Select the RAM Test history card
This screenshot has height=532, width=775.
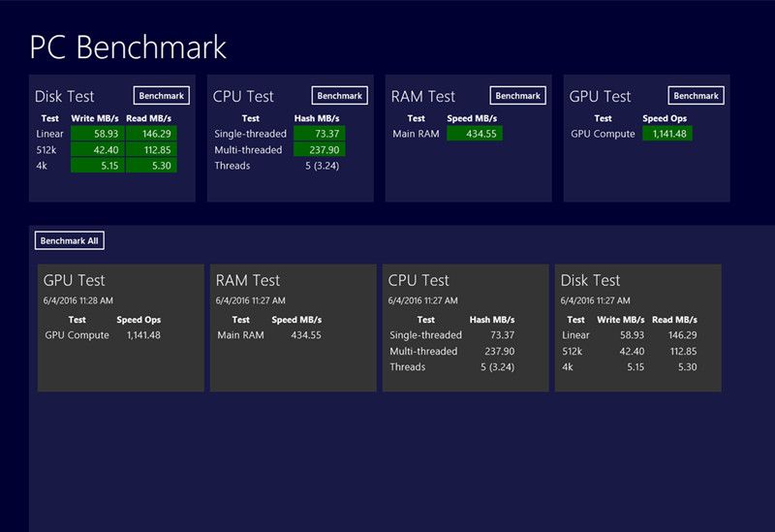point(293,328)
